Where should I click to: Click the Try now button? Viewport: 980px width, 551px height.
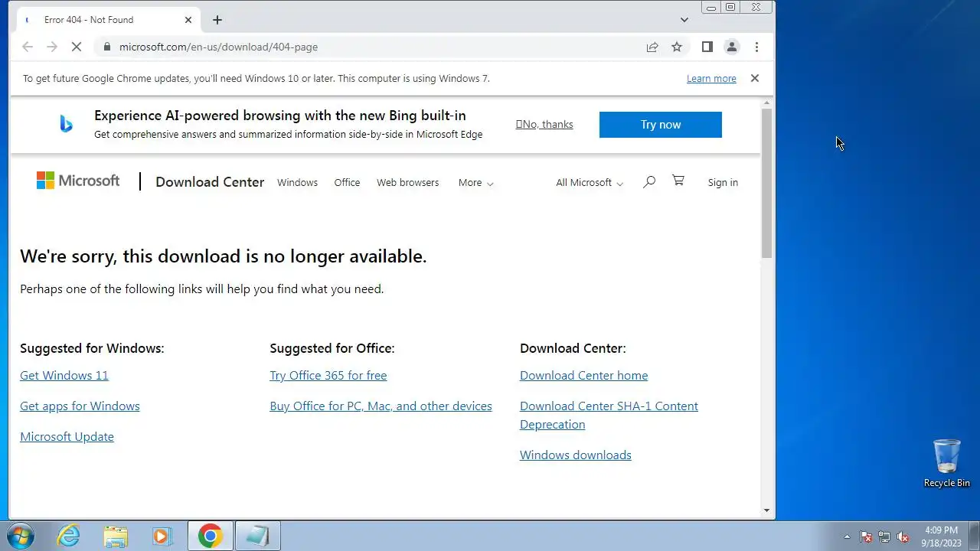pyautogui.click(x=661, y=125)
